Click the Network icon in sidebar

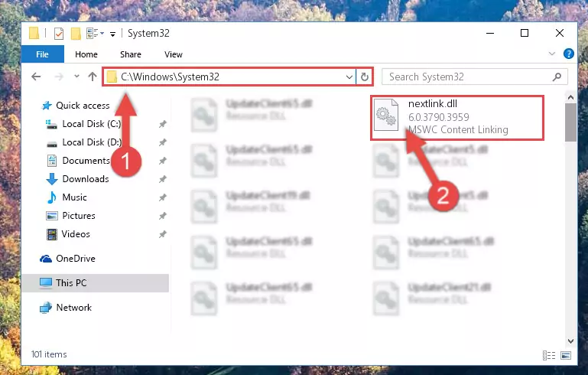[46, 308]
